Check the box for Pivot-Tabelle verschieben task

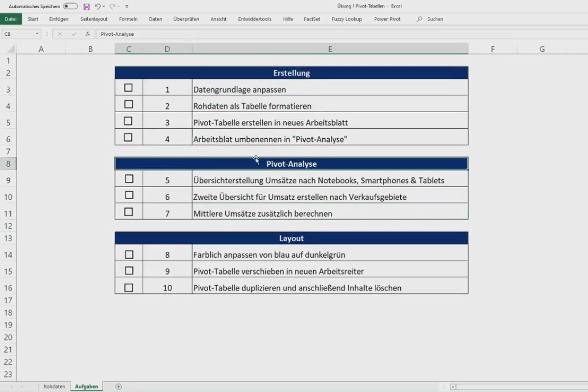click(129, 270)
